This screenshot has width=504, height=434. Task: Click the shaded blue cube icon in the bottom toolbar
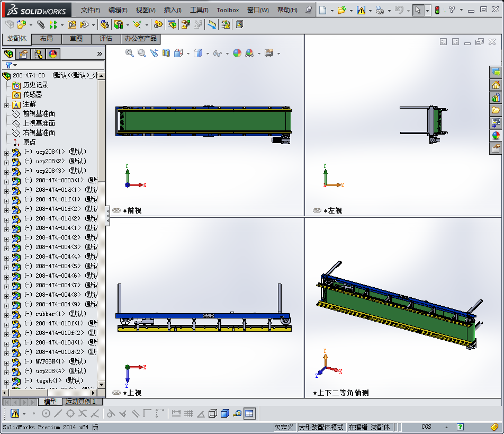pos(225,413)
